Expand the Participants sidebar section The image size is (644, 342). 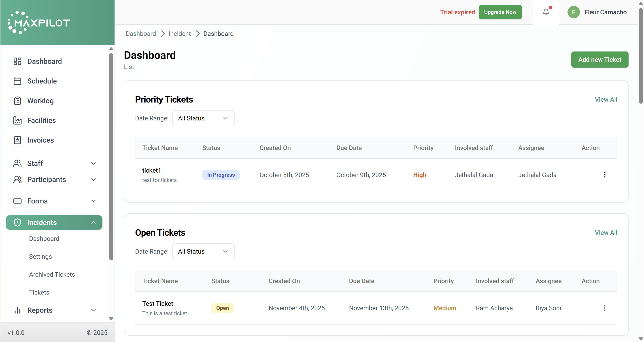[94, 180]
